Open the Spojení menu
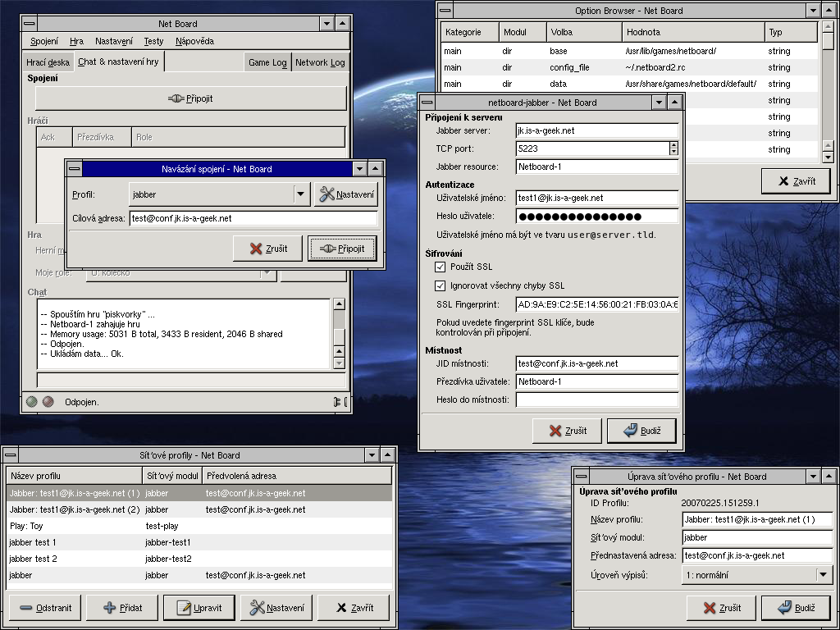The width and height of the screenshot is (840, 630). 44,41
